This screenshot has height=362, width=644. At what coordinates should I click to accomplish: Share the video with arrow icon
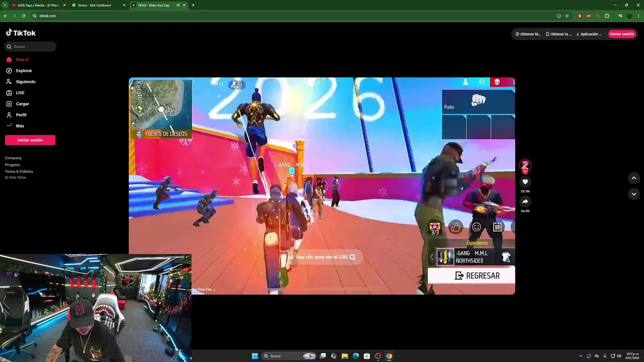click(x=525, y=201)
